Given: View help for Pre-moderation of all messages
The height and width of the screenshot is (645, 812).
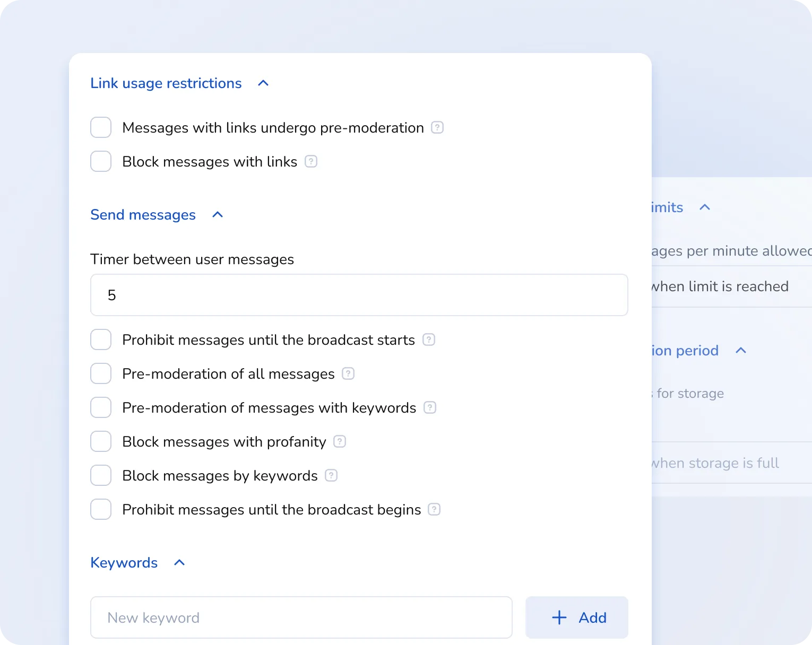Looking at the screenshot, I should point(349,373).
